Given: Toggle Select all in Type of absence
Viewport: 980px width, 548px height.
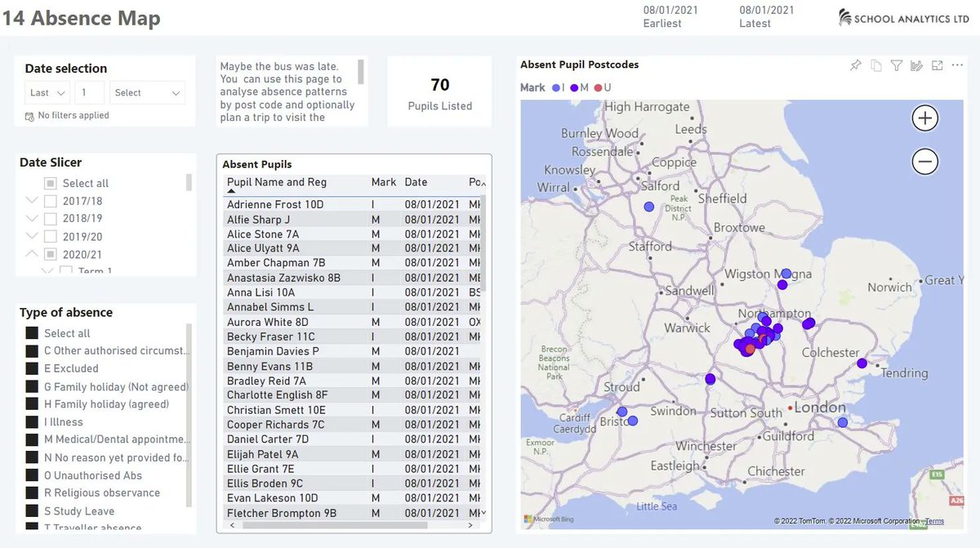Looking at the screenshot, I should tap(32, 333).
